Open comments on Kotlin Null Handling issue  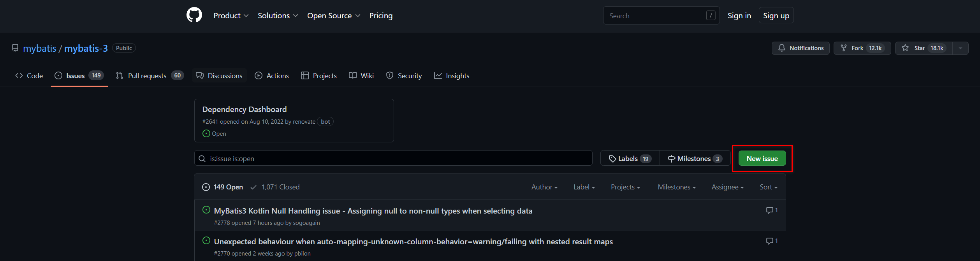pyautogui.click(x=771, y=210)
